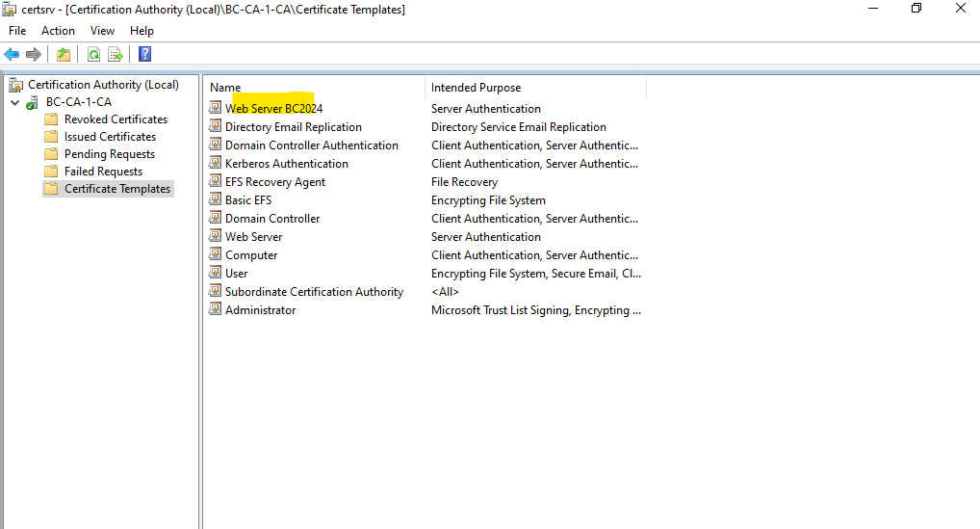Select Revoked Certificates in the tree
The image size is (980, 529).
(x=116, y=119)
